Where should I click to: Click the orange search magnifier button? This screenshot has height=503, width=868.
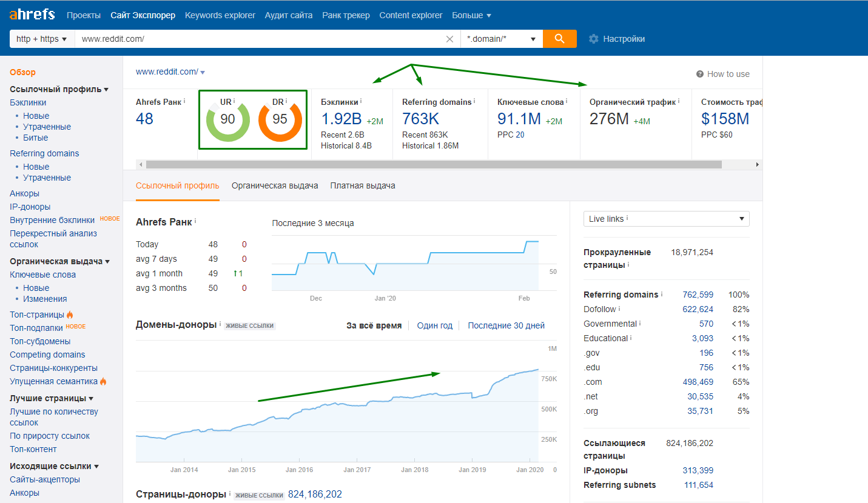tap(559, 39)
